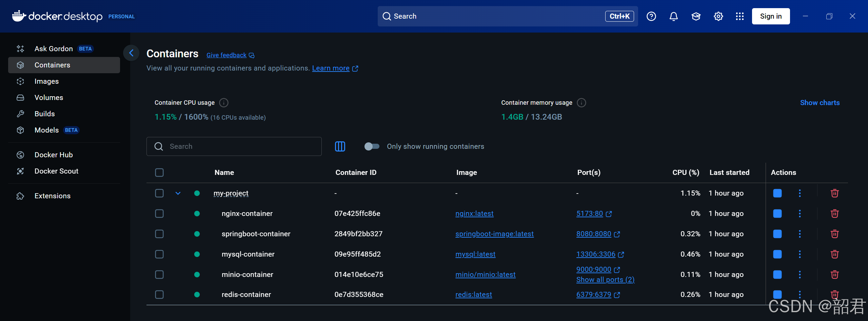This screenshot has width=868, height=321.
Task: Delete the my-project stack
Action: point(835,193)
